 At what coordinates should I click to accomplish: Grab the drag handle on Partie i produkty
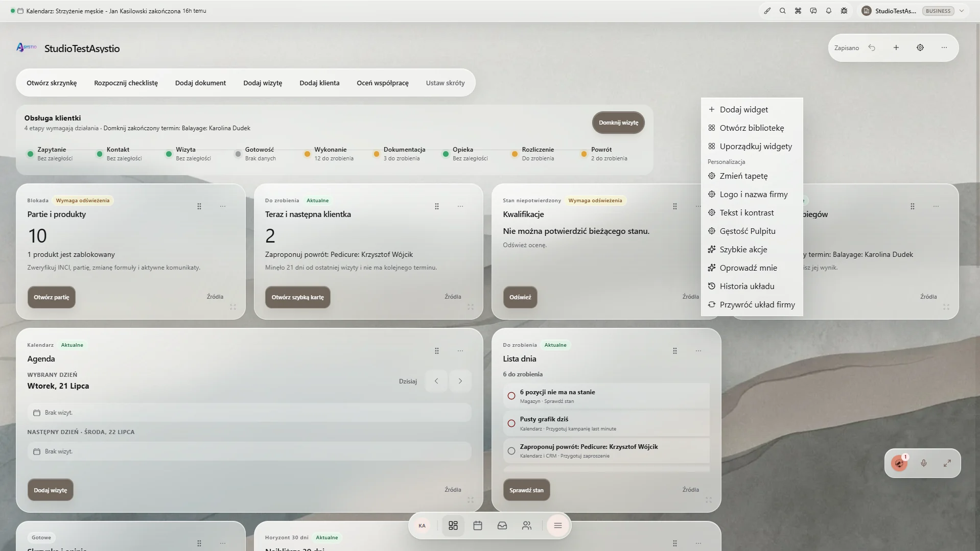click(199, 206)
